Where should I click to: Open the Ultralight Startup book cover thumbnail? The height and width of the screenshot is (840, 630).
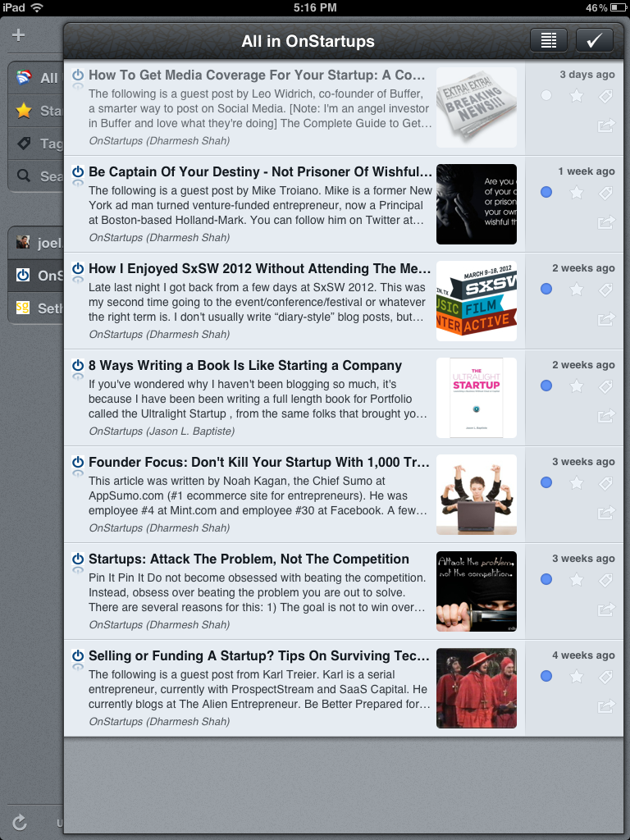point(477,398)
